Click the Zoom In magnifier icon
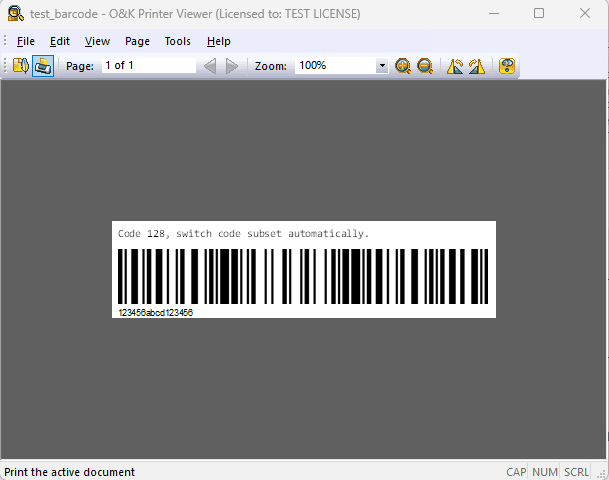Image resolution: width=609 pixels, height=480 pixels. click(403, 66)
